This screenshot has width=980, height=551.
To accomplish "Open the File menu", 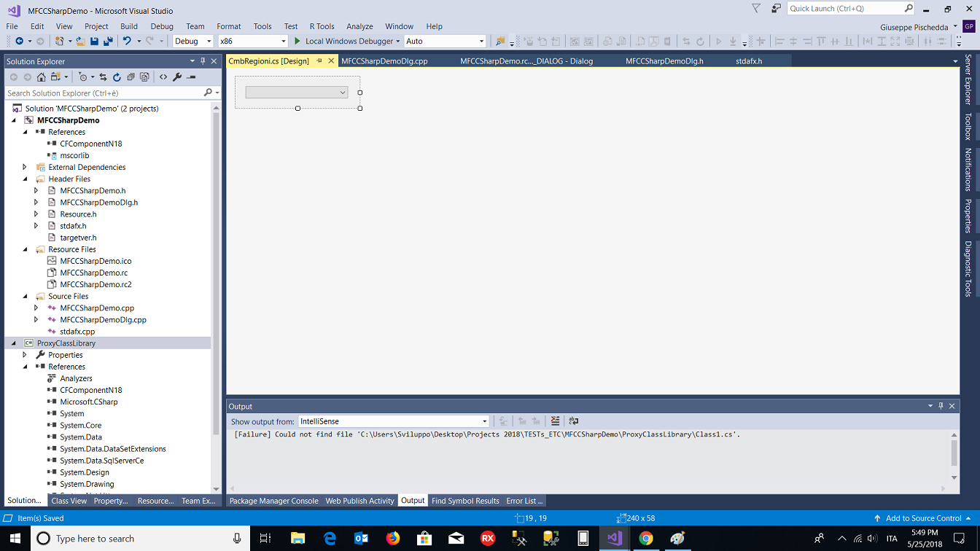I will pos(12,26).
